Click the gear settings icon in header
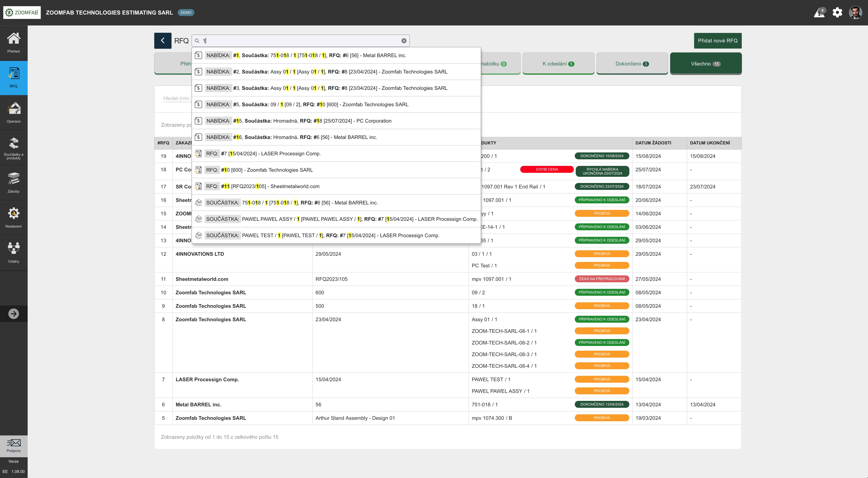This screenshot has height=478, width=868. pos(837,13)
